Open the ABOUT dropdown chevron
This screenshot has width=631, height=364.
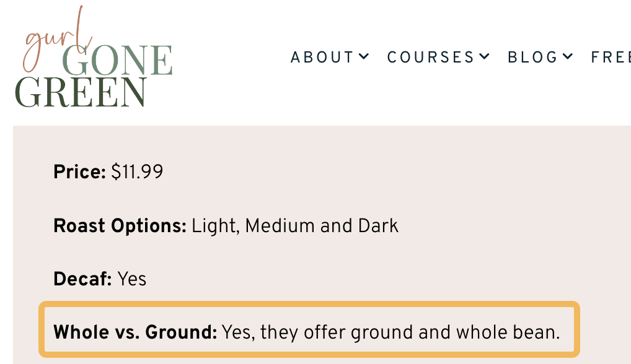(x=365, y=57)
